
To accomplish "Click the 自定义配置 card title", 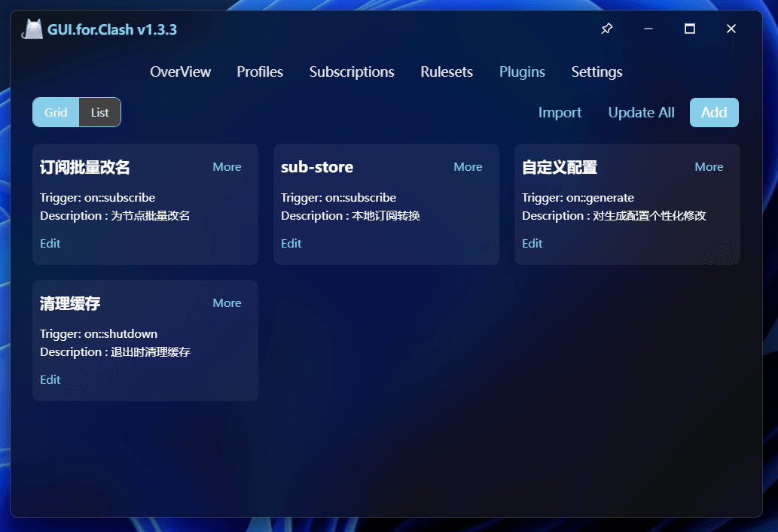I will click(560, 167).
